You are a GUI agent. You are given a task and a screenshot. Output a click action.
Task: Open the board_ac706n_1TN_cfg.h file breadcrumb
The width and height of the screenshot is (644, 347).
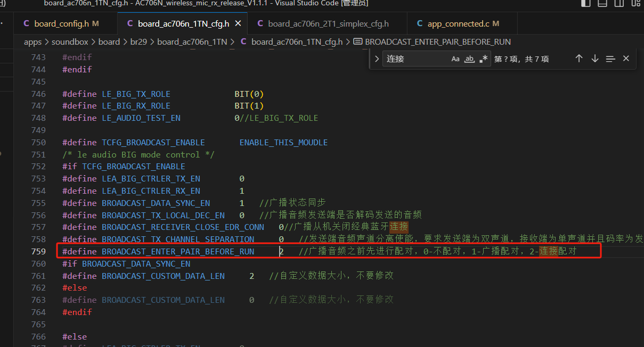[292, 42]
